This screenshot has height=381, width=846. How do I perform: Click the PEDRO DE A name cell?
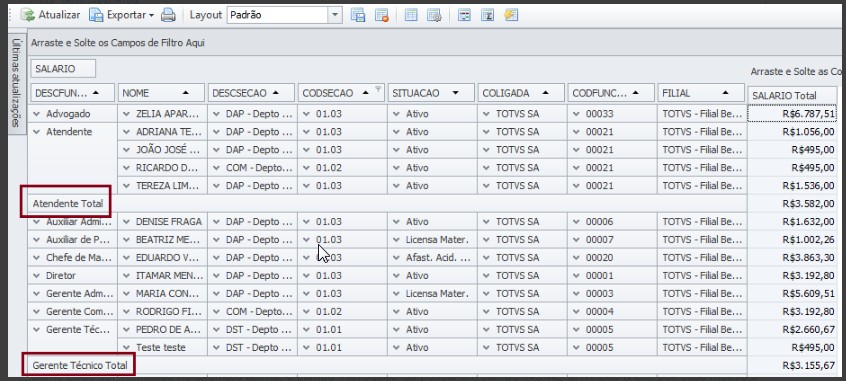click(162, 330)
